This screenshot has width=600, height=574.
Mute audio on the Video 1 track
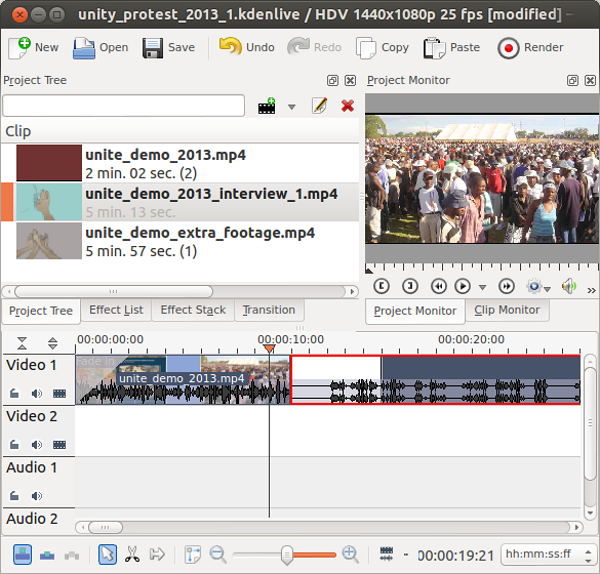click(37, 393)
